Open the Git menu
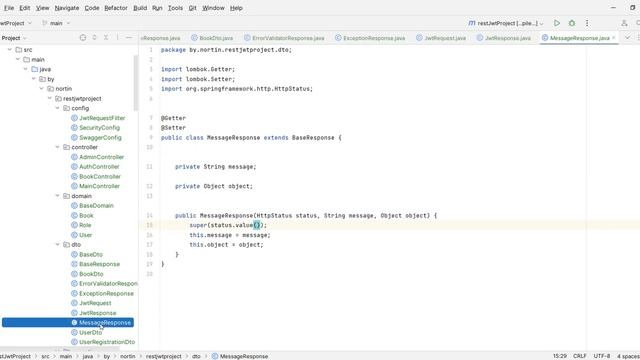 (192, 8)
